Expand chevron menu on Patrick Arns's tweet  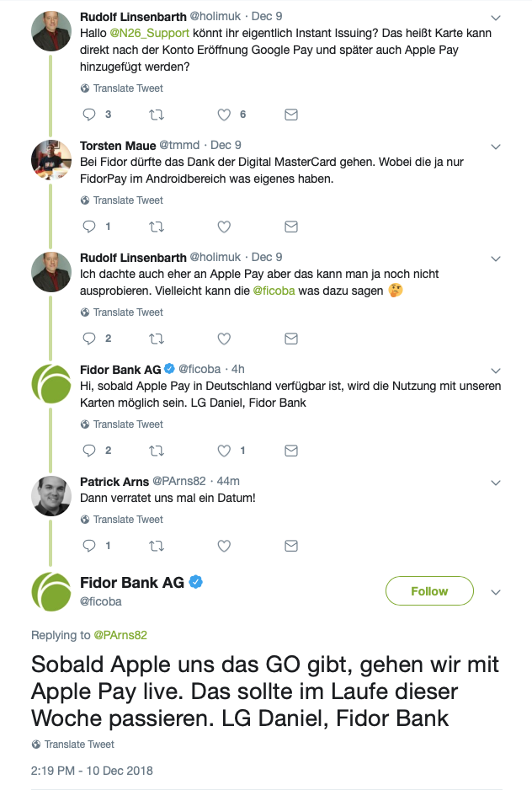coord(496,482)
